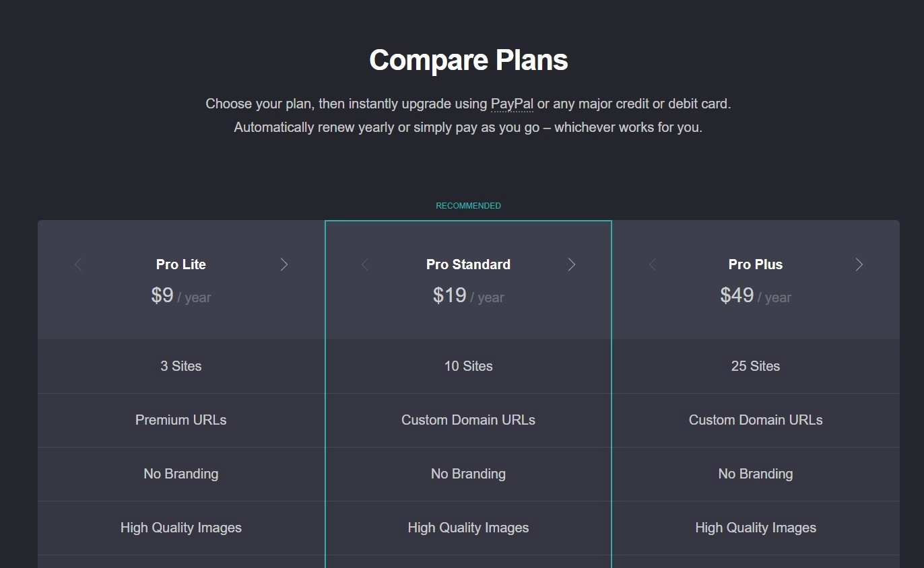
Task: Click next arrow on Pro Lite plan
Action: (284, 264)
